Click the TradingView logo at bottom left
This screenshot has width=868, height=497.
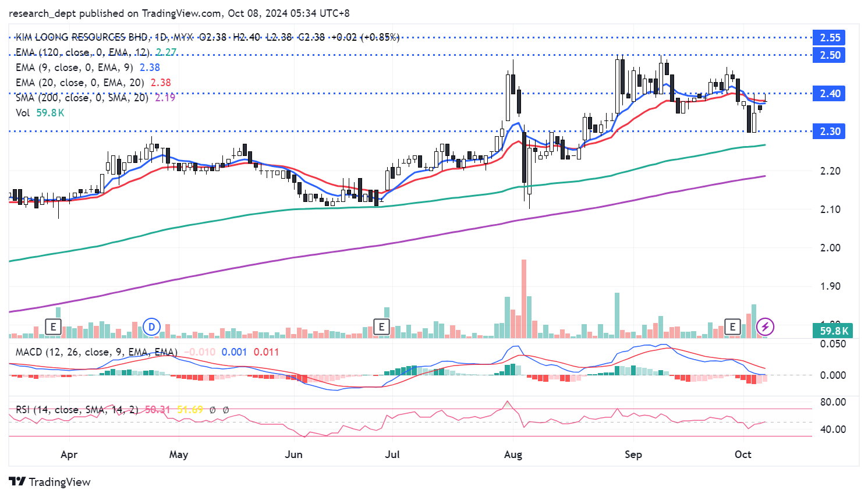[50, 482]
